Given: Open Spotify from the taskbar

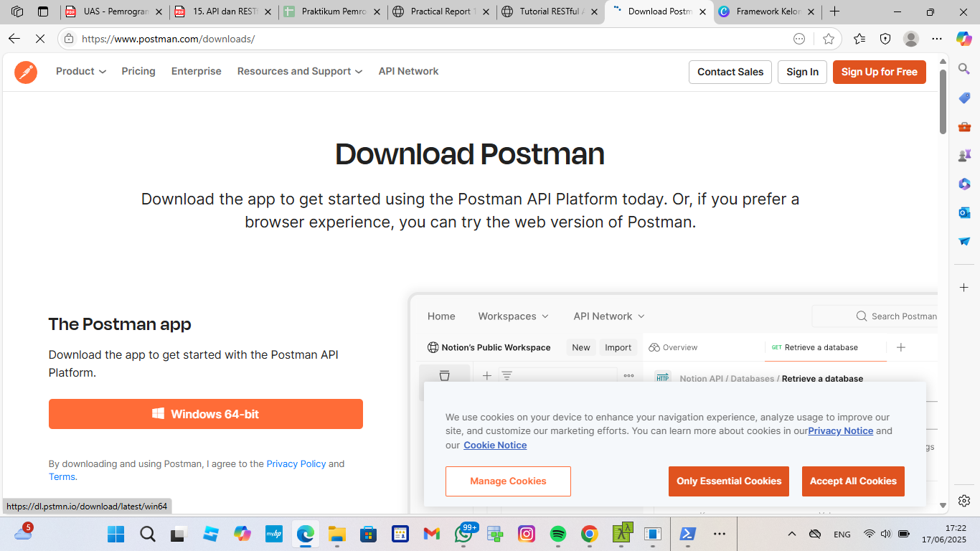Looking at the screenshot, I should (557, 534).
